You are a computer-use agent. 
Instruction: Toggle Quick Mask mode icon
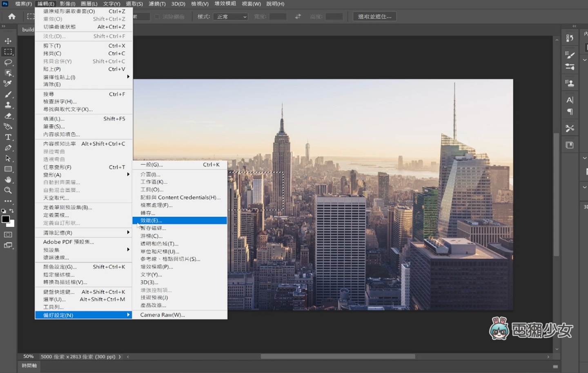(x=8, y=235)
